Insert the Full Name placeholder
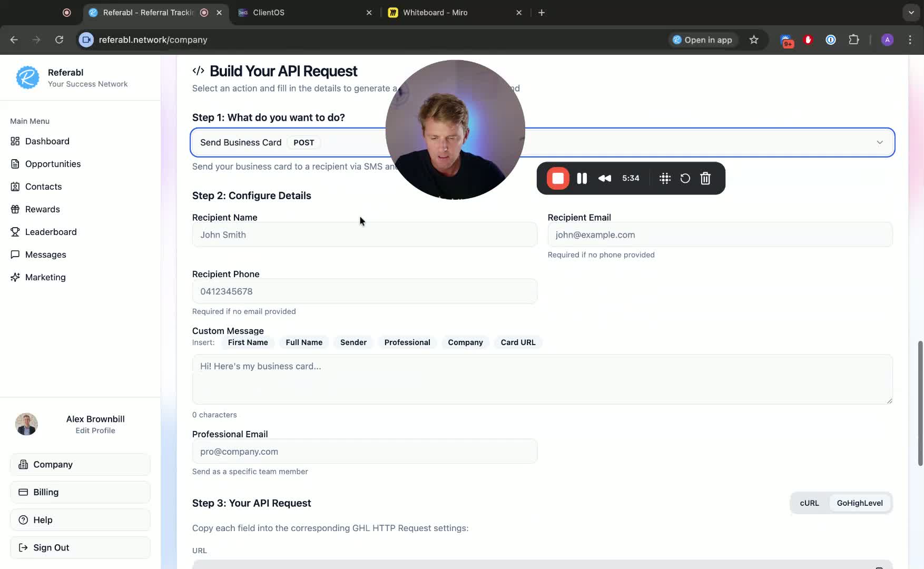Screen dimensions: 924x569 pos(304,342)
